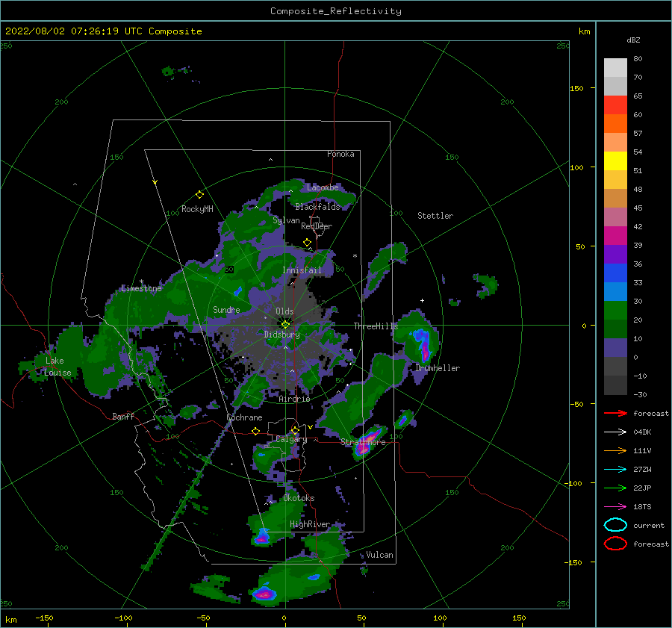
Task: Click the Okotoks label
Action: [299, 498]
